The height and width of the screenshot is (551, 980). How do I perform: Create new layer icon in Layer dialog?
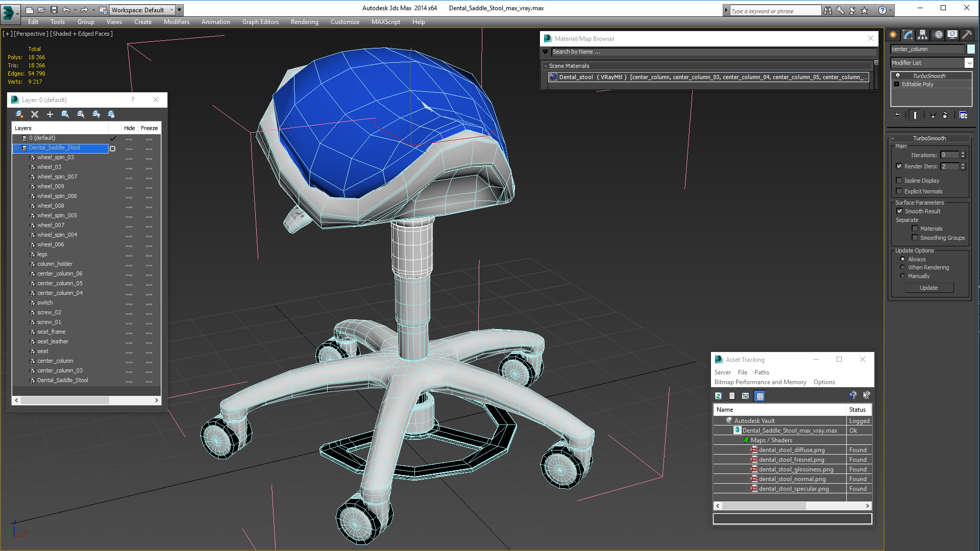19,114
